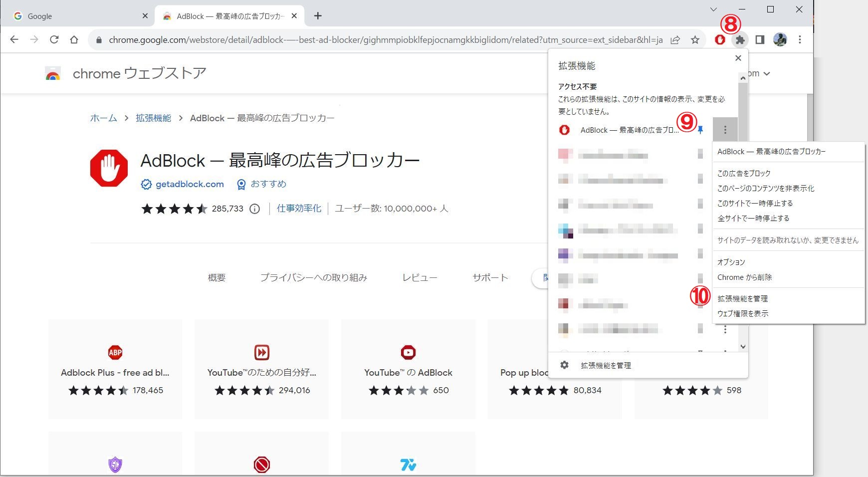Click the 285,733 ratings count
The width and height of the screenshot is (868, 477).
click(x=227, y=209)
